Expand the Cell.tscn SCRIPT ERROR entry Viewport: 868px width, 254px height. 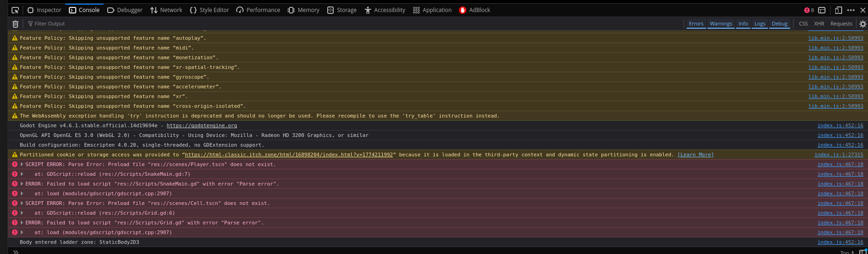[x=22, y=204]
